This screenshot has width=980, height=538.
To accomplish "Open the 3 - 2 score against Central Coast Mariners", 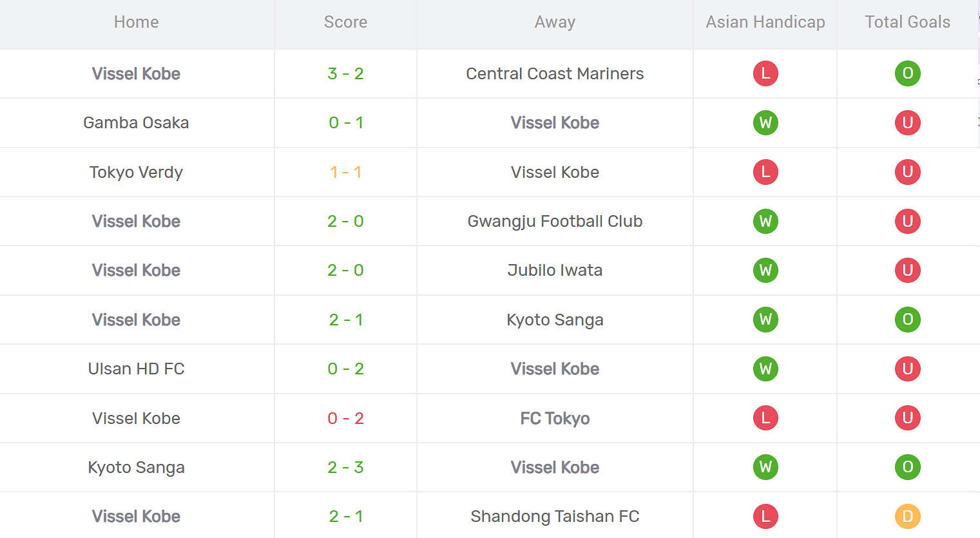I will click(x=345, y=73).
